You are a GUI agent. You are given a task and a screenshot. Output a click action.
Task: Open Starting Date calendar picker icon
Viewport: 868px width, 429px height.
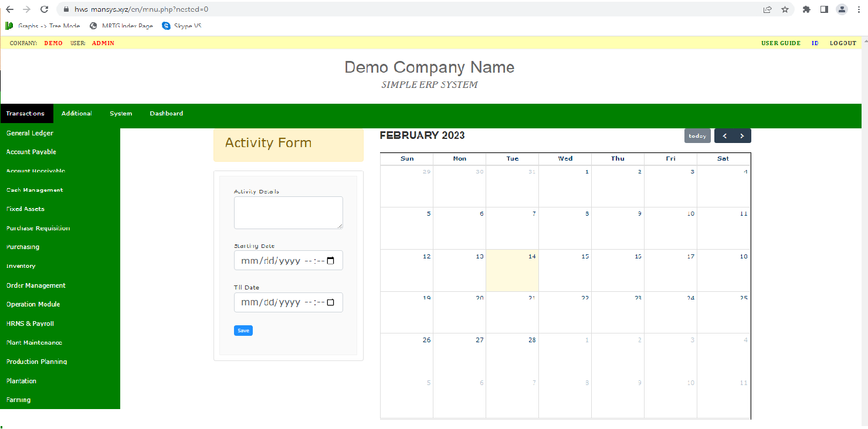click(x=330, y=261)
